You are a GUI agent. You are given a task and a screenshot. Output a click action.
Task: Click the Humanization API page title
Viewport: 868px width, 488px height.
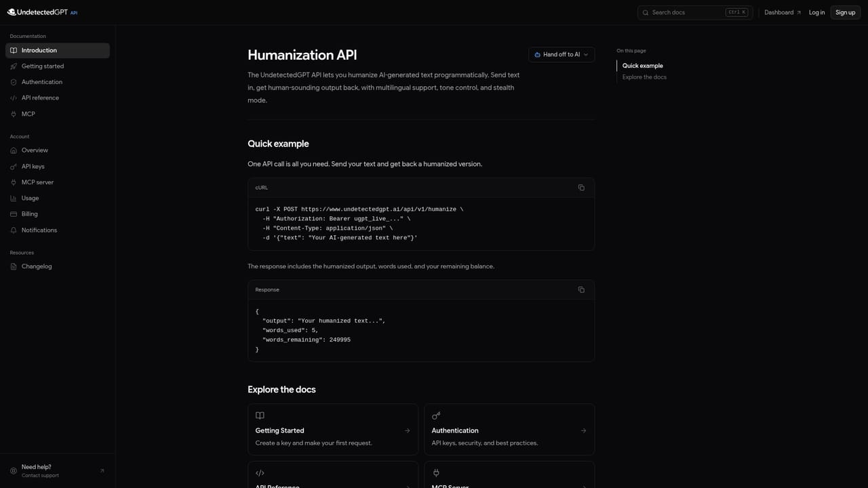click(302, 56)
